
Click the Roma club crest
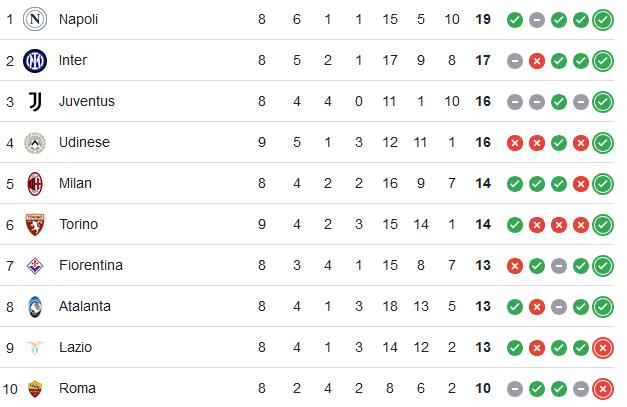(35, 389)
